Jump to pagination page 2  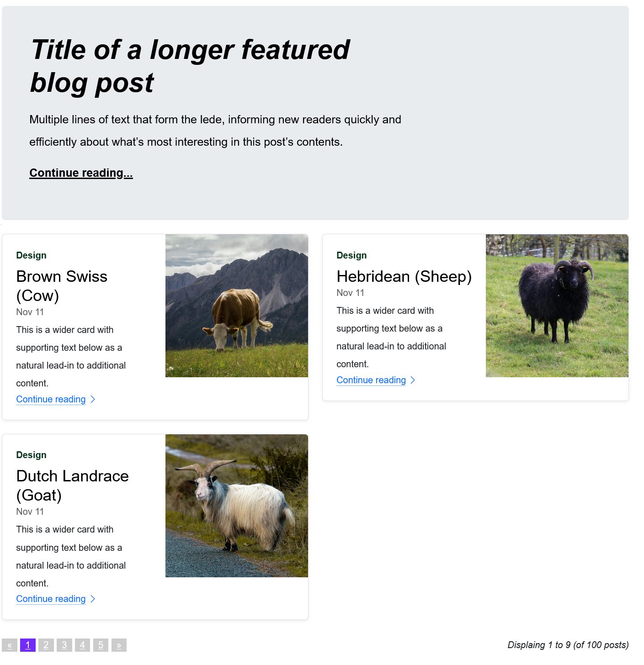point(46,645)
